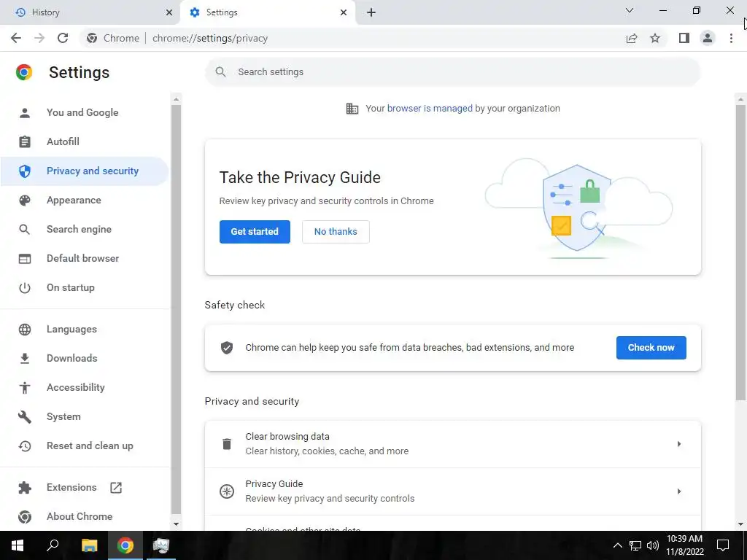
Task: Open the Windows Start menu
Action: click(x=18, y=545)
